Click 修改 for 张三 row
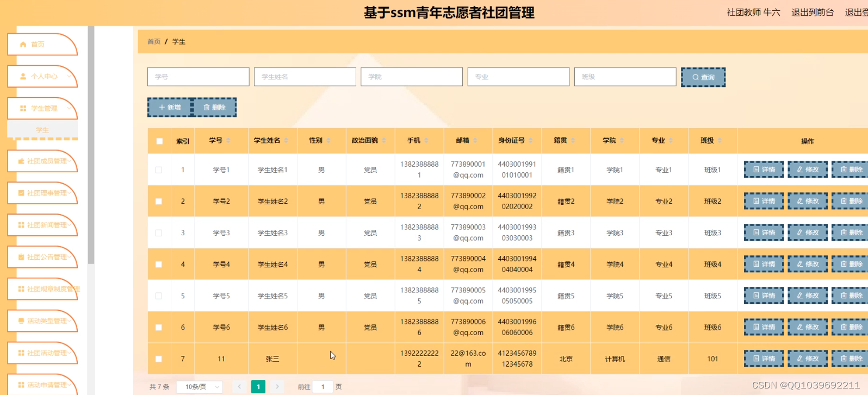The image size is (868, 395). [808, 359]
